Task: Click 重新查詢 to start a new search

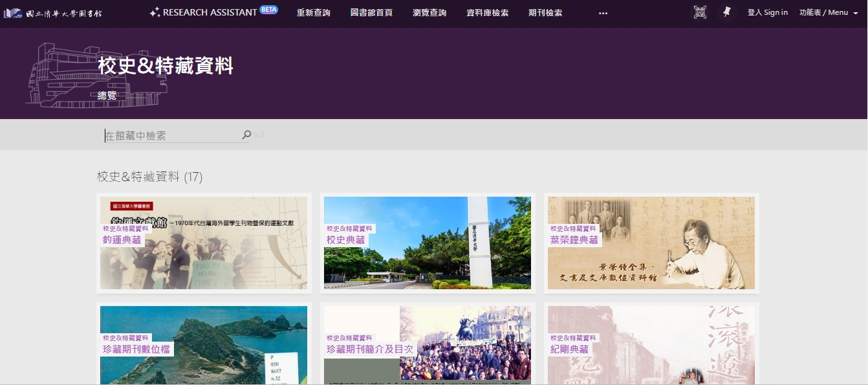Action: pos(314,12)
